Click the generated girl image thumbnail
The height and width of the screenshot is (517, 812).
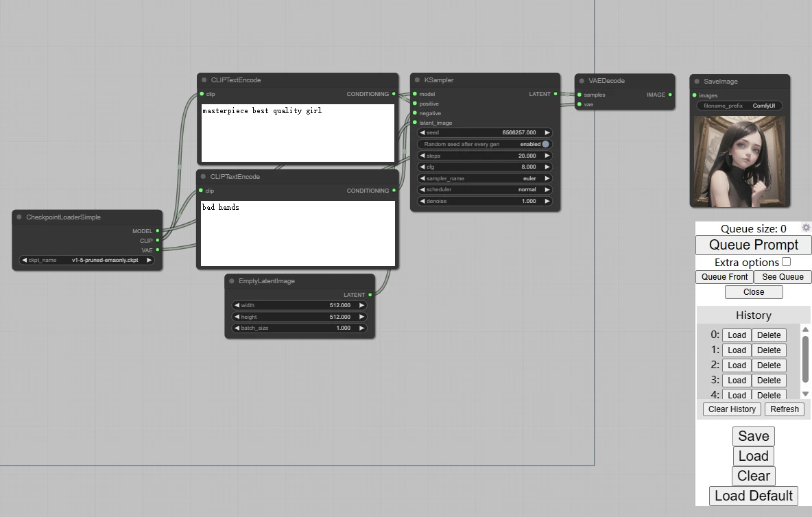739,161
